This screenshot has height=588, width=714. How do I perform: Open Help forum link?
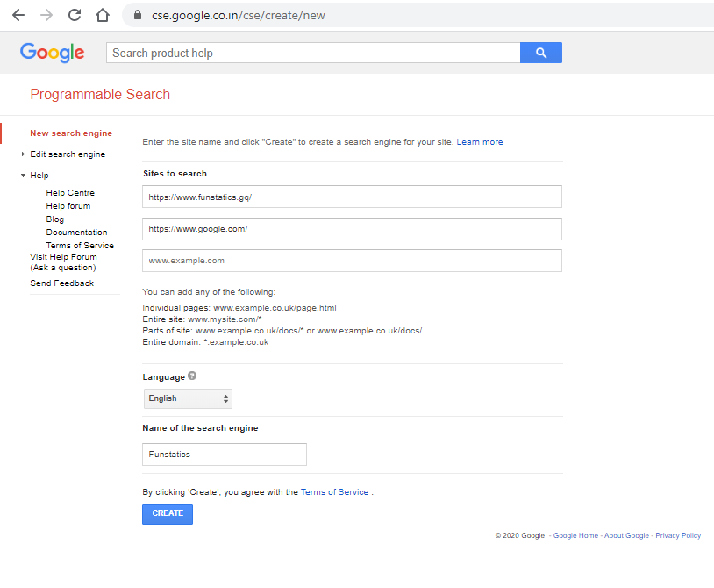68,206
